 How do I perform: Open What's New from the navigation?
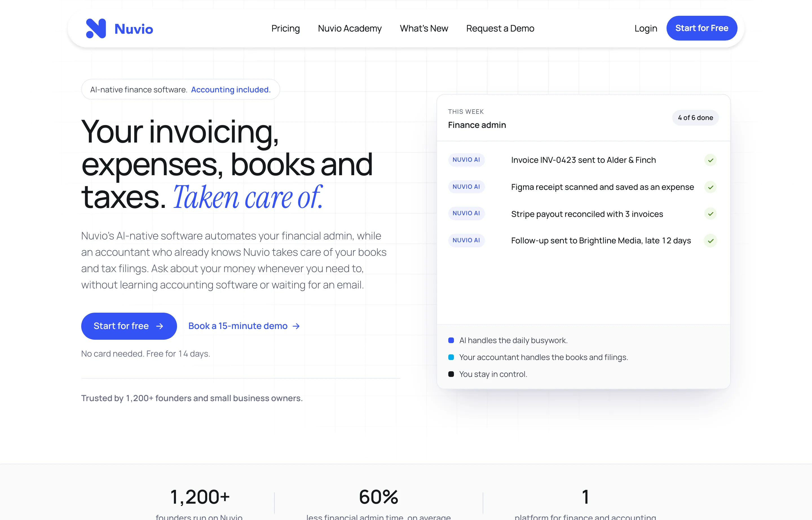pyautogui.click(x=424, y=28)
